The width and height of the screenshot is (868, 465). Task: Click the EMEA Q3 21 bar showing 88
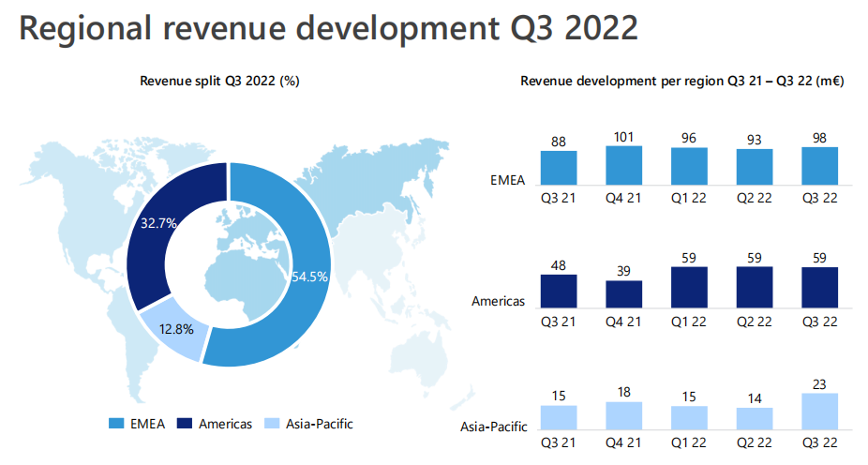click(558, 166)
